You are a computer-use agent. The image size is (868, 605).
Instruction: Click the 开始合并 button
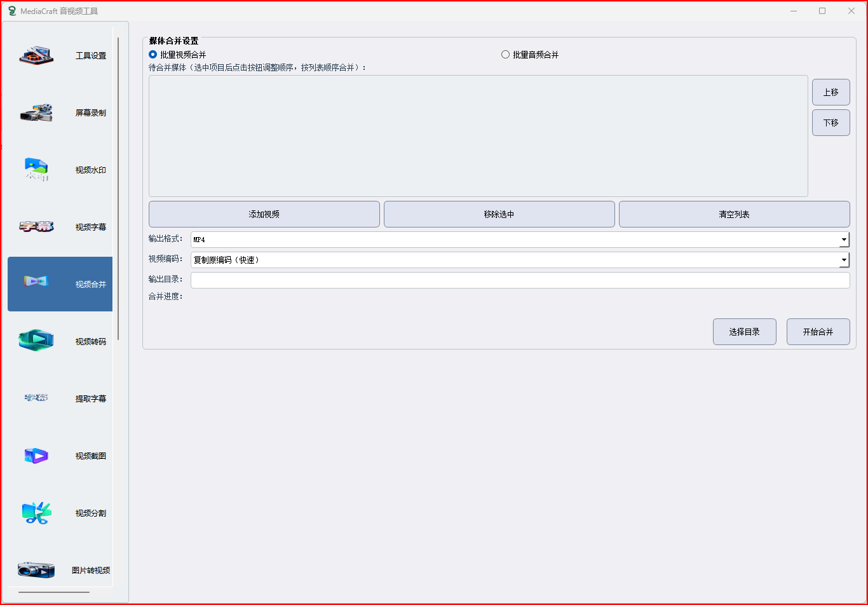click(x=818, y=332)
